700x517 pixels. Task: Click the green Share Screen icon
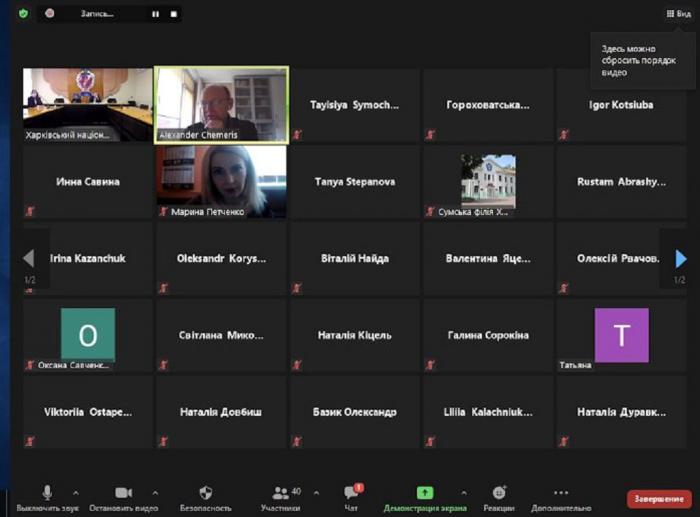coord(425,492)
